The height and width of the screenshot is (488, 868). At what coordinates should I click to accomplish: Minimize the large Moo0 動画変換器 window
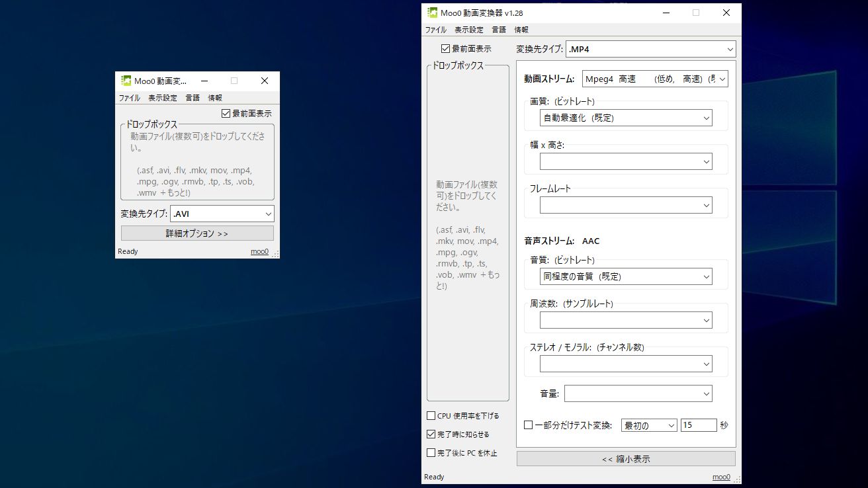665,13
